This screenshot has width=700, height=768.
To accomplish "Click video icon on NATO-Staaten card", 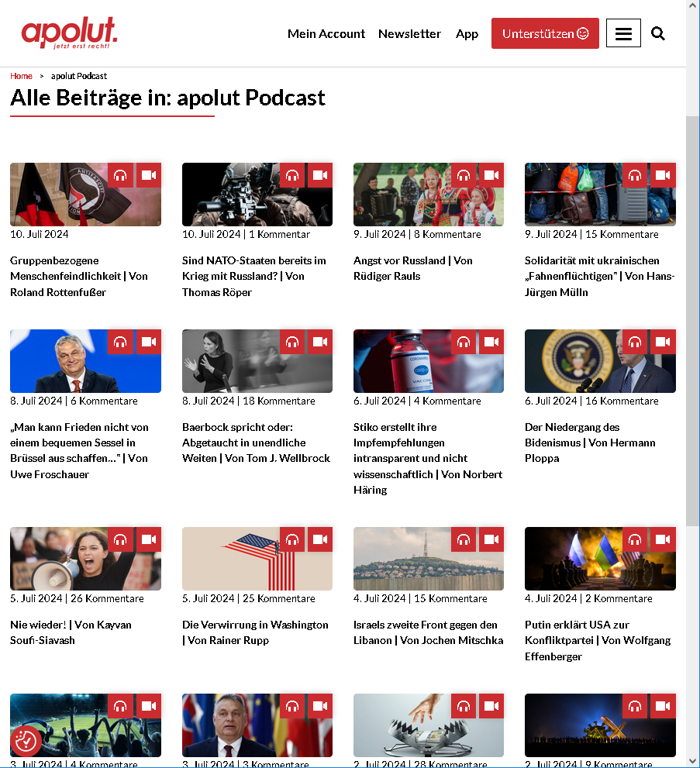I will pyautogui.click(x=320, y=175).
